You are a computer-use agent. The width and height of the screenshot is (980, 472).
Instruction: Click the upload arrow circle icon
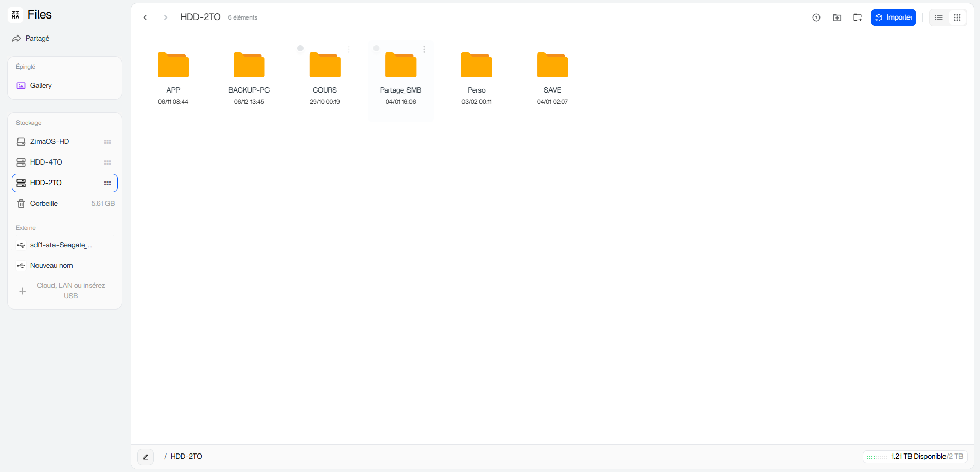click(x=816, y=17)
